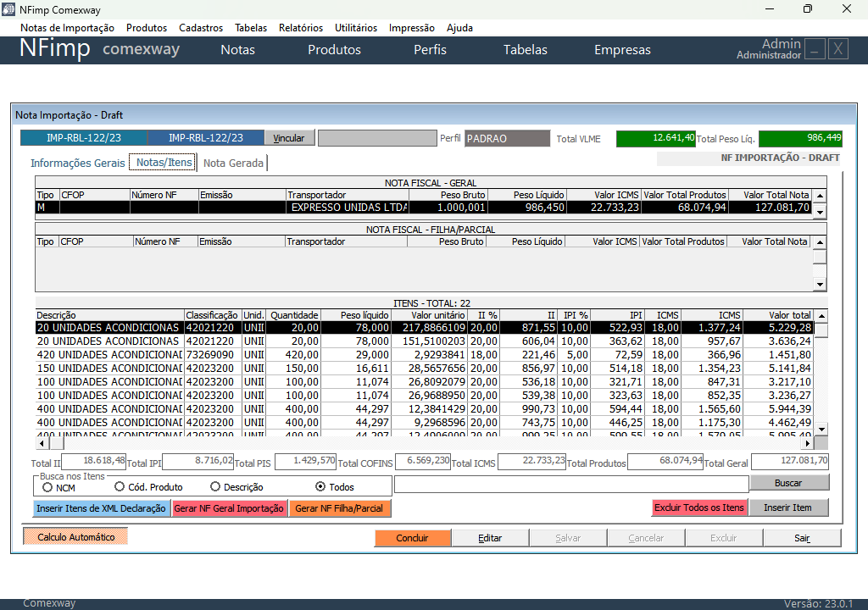Click up arrow of Filha/Parcial table scrollbar
868x610 pixels.
coord(820,242)
